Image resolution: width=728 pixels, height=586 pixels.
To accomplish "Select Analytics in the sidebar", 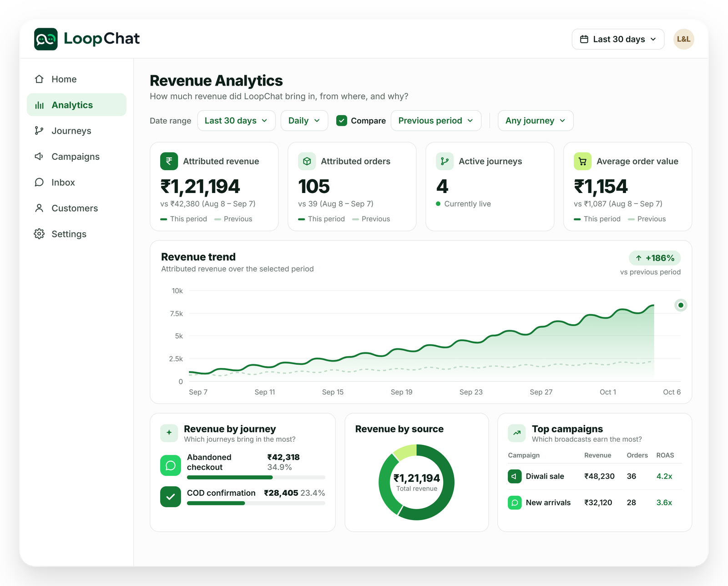I will pos(76,105).
